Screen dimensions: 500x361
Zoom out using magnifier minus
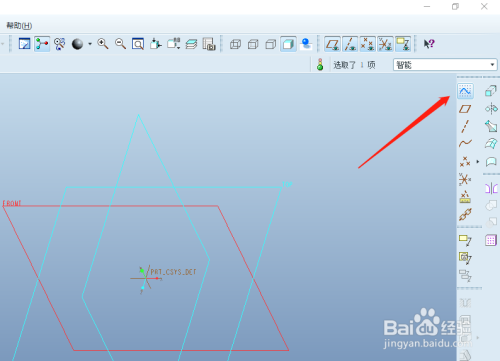[x=120, y=44]
